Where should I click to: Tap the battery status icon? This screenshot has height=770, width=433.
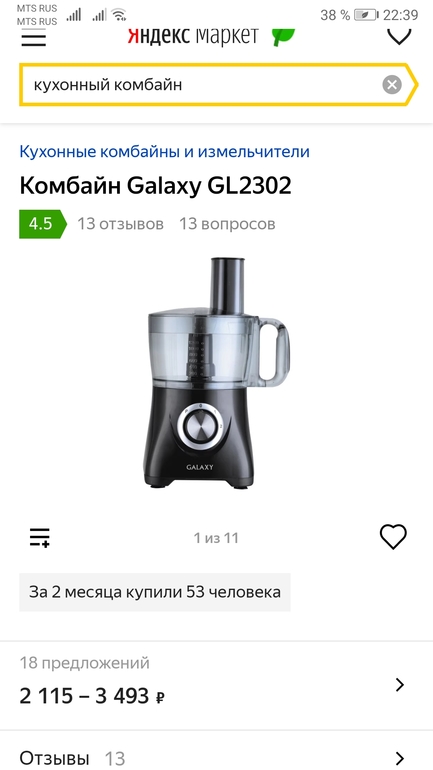pyautogui.click(x=366, y=15)
